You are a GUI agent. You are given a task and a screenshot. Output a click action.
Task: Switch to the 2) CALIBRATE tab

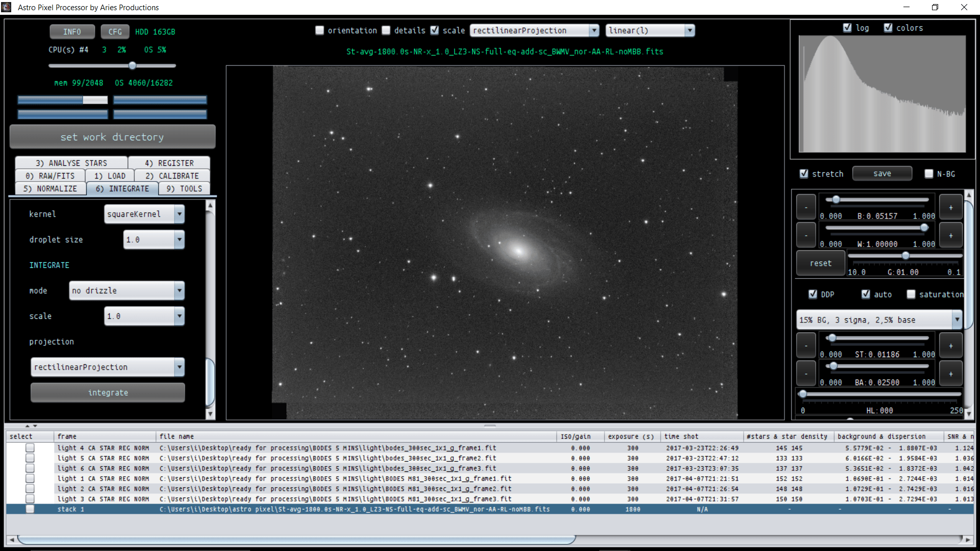[x=172, y=176]
